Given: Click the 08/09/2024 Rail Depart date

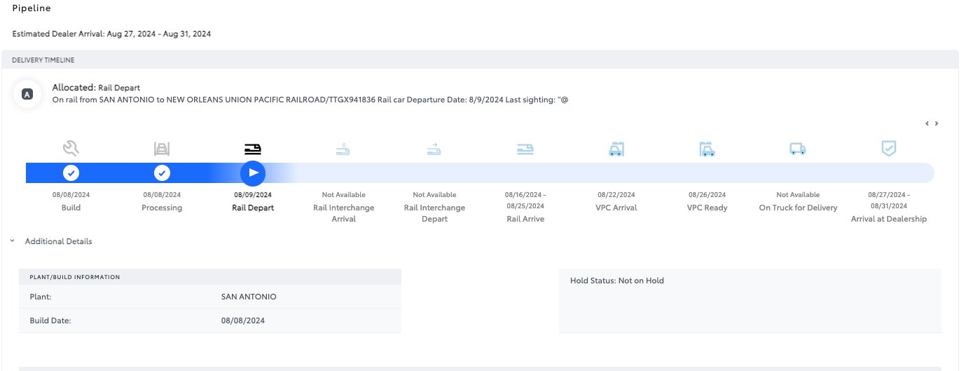Looking at the screenshot, I should point(253,195).
